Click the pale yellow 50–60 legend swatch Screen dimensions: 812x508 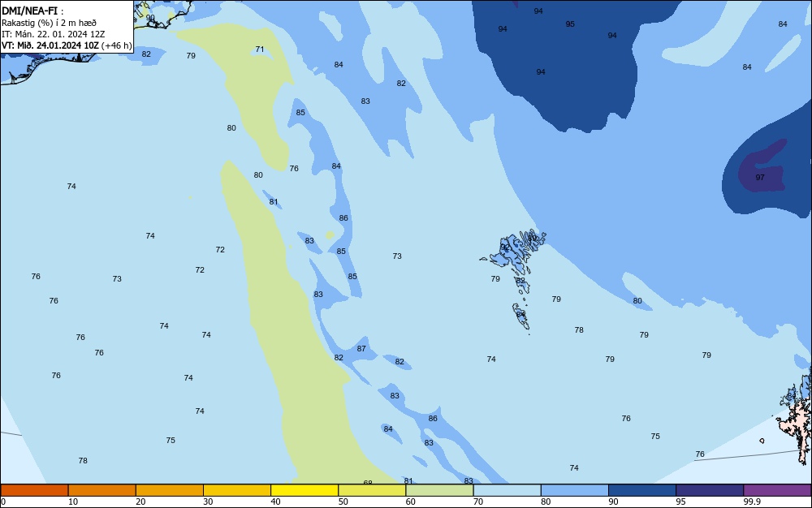(x=372, y=490)
